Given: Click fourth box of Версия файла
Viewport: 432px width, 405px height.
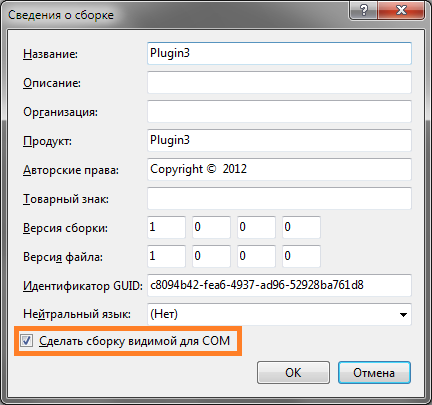Looking at the screenshot, I should (301, 256).
